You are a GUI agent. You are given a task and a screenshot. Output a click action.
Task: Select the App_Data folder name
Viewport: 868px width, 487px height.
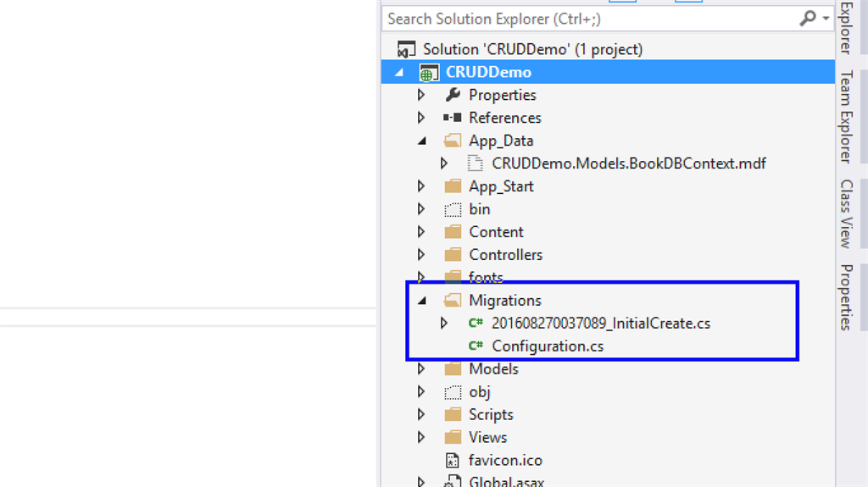(501, 141)
